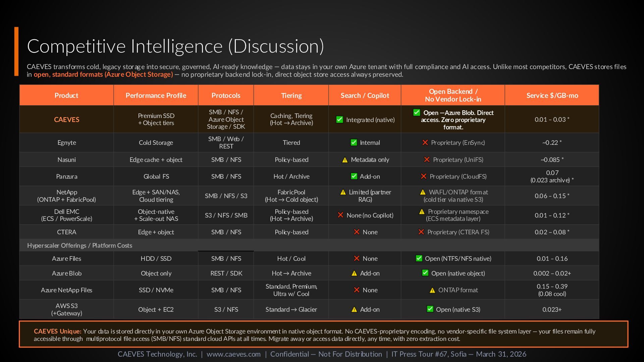Click the Product column header

click(x=66, y=96)
